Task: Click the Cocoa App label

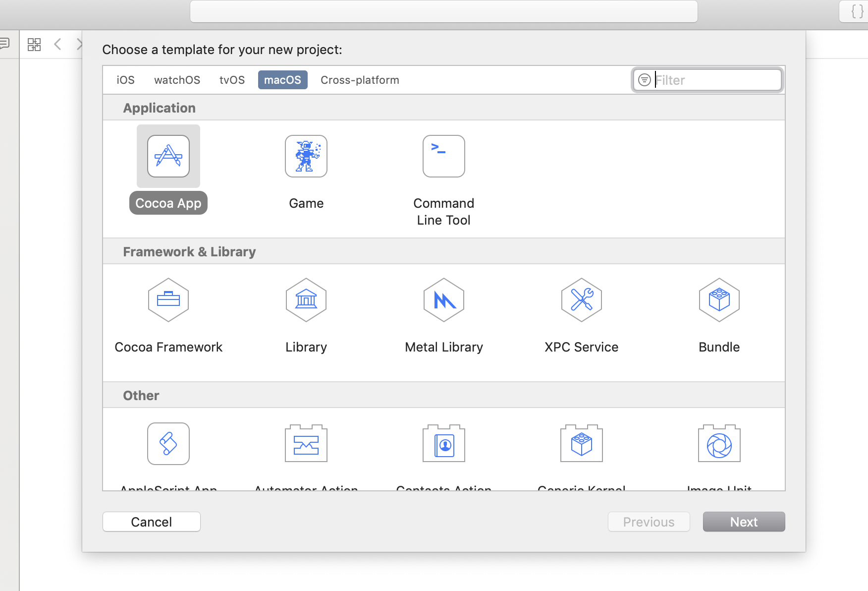Action: pos(168,203)
